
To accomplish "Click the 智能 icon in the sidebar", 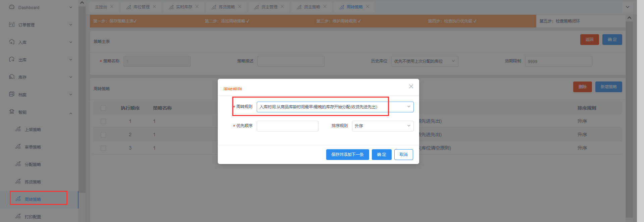I will [12, 112].
